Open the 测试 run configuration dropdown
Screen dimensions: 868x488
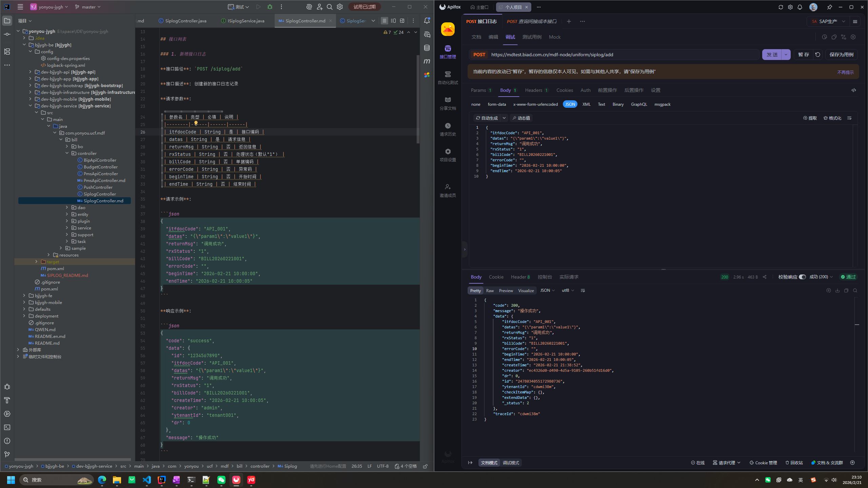[x=239, y=7]
